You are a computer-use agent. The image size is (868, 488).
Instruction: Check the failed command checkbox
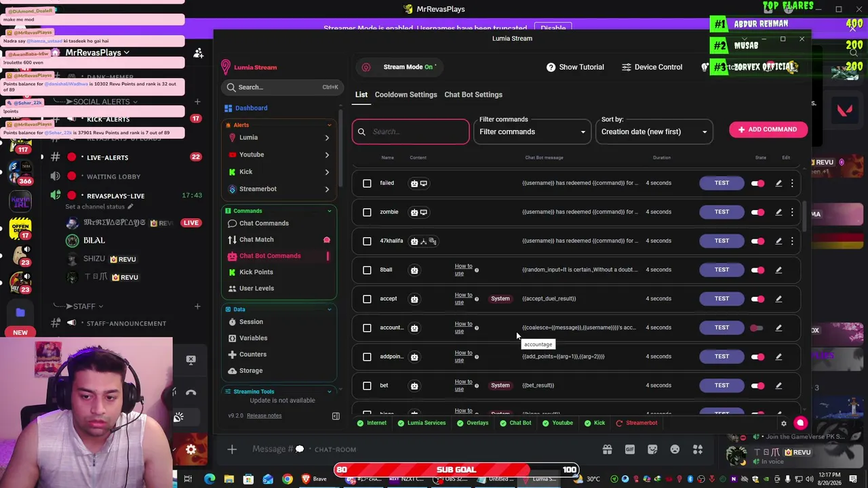click(367, 183)
